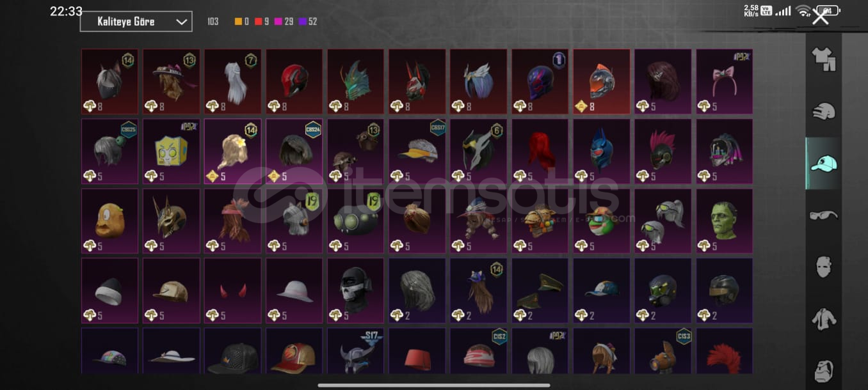Select the pink cat-ear headband item
The width and height of the screenshot is (868, 390).
click(724, 81)
